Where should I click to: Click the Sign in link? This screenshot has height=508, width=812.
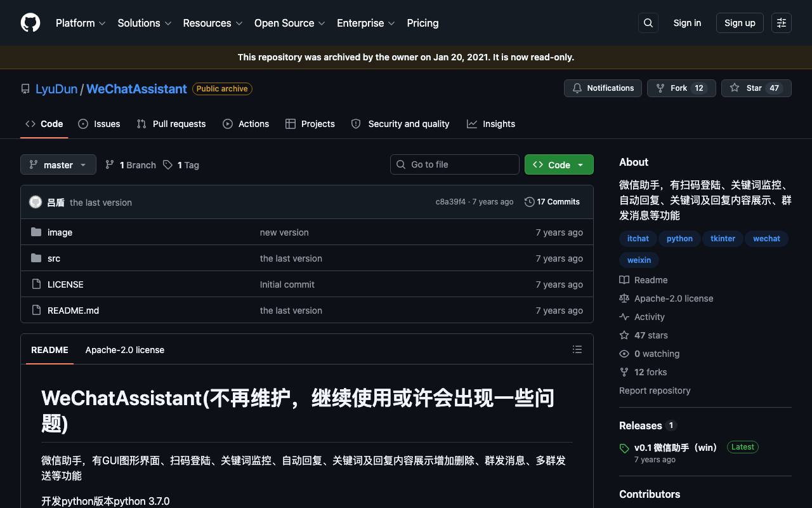tap(687, 23)
